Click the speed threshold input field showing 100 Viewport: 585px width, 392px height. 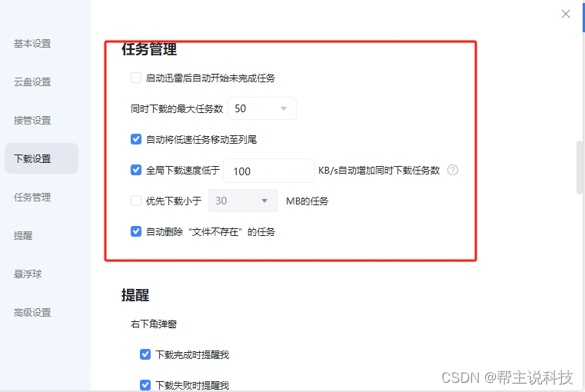(268, 171)
